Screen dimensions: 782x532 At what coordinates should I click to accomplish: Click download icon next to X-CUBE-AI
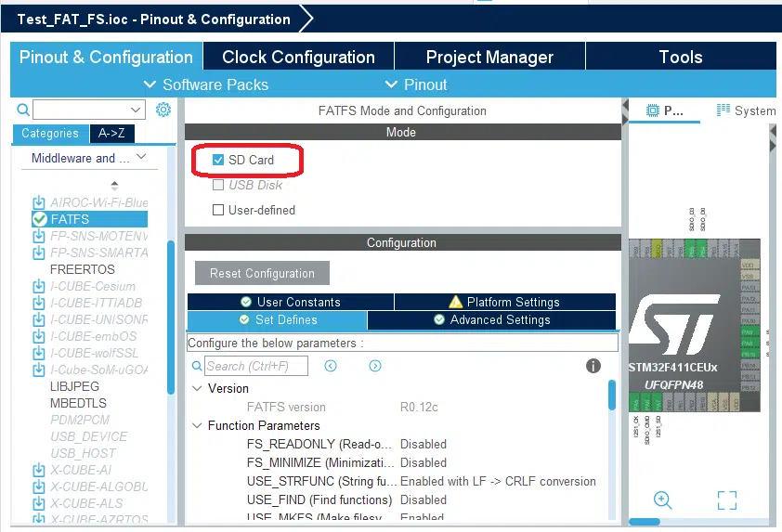pos(38,470)
